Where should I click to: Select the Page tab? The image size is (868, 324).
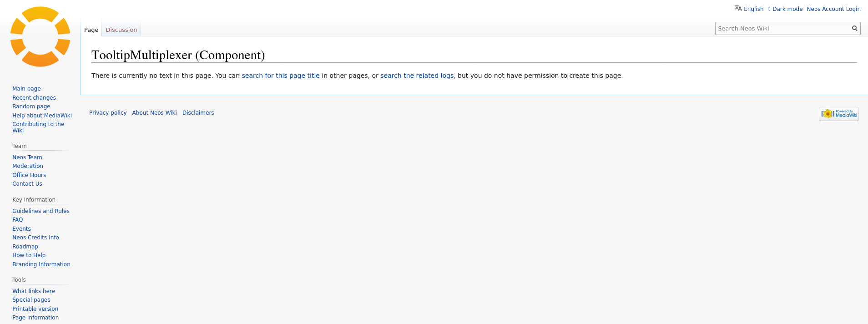pos(91,30)
